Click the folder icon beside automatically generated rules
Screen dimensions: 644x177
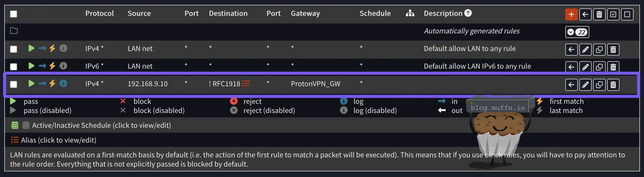[14, 31]
